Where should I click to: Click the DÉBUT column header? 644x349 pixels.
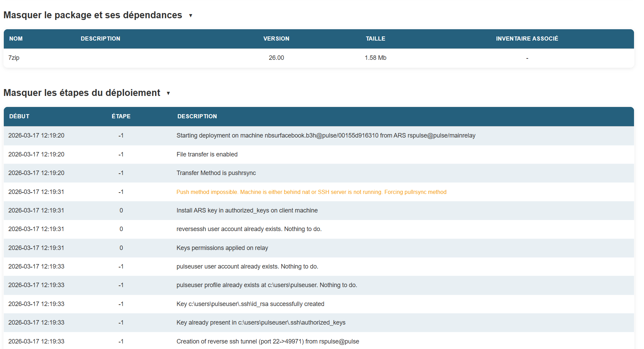19,116
